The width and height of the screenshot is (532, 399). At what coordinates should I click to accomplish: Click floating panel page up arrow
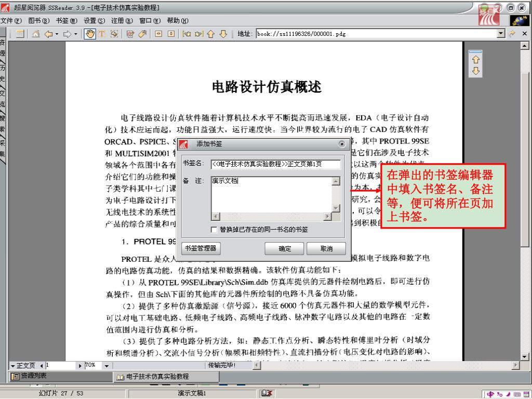pos(476,60)
